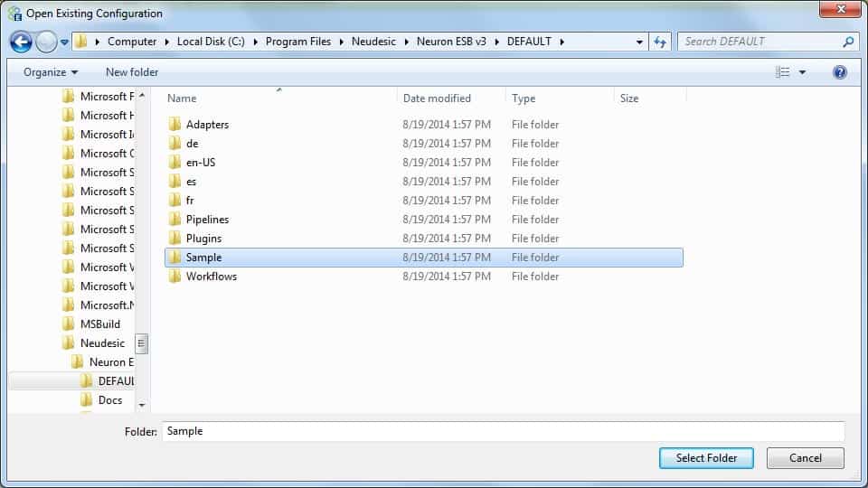This screenshot has width=868, height=488.
Task: Click the en-US folder icon
Action: [175, 162]
